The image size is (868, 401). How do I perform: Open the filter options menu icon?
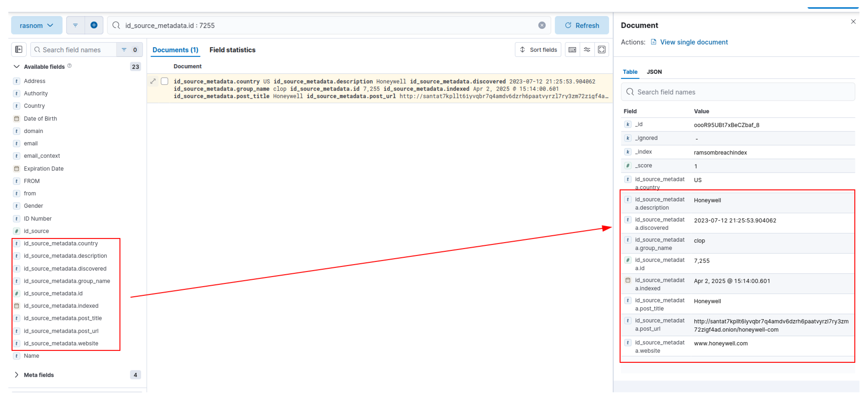75,25
